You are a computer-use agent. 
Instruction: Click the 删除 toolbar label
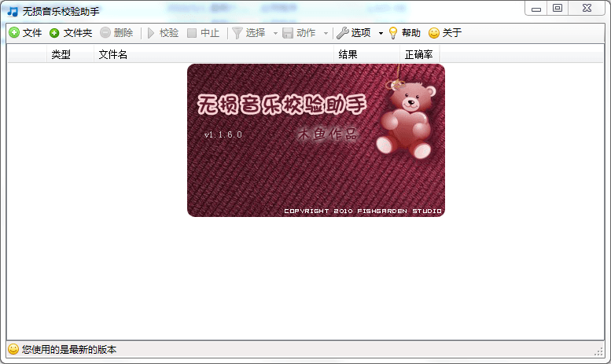pyautogui.click(x=123, y=33)
